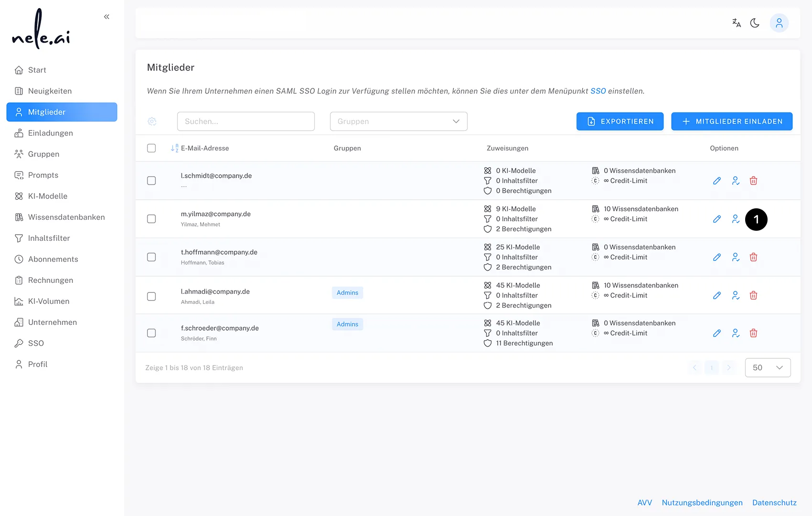The image size is (812, 516).
Task: Delete t.hoffmann@company.de via the trash icon
Action: coord(754,257)
